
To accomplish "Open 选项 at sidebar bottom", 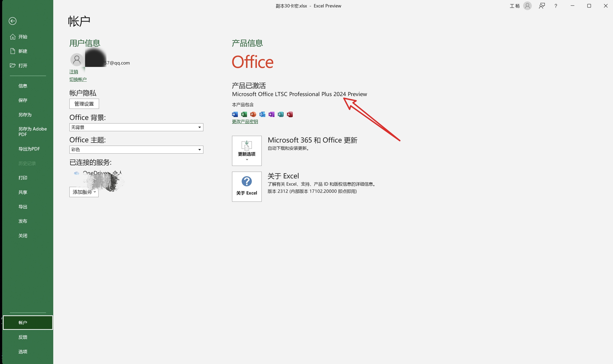I will click(x=23, y=351).
